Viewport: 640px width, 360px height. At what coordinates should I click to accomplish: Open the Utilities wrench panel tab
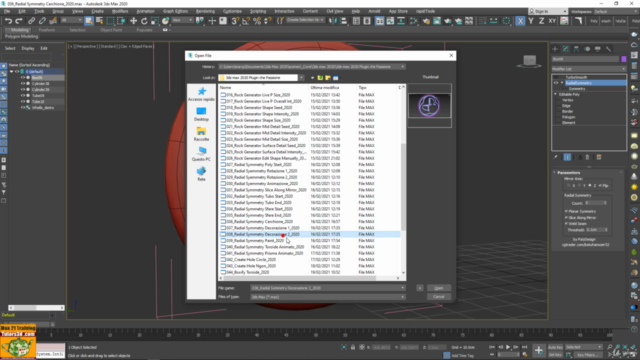coord(608,49)
